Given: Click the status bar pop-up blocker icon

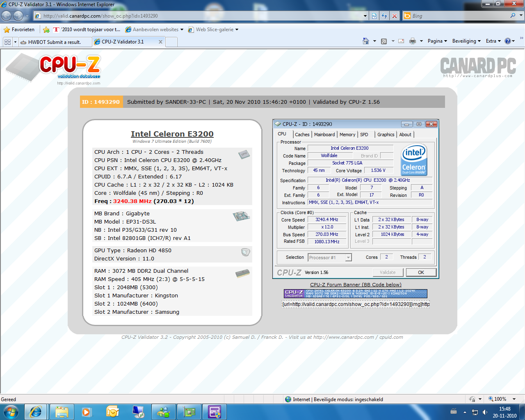Looking at the screenshot, I should (472, 399).
